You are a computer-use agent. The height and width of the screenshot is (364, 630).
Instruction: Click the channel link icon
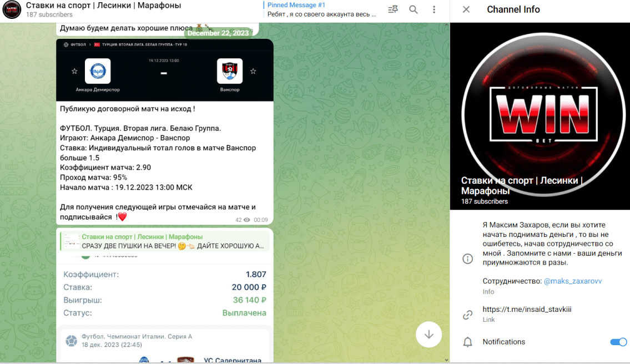coord(467,315)
